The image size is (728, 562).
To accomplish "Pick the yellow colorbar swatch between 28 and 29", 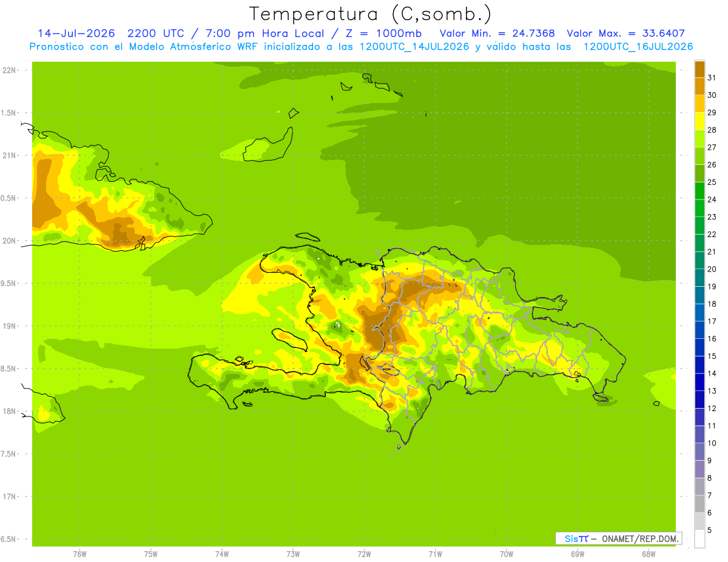I will point(699,121).
